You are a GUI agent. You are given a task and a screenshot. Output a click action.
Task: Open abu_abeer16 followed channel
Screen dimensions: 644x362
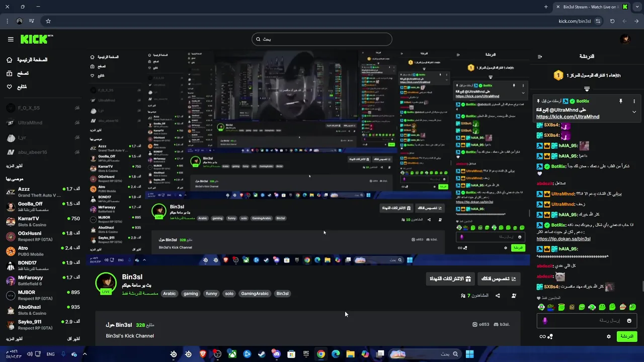[x=42, y=152]
